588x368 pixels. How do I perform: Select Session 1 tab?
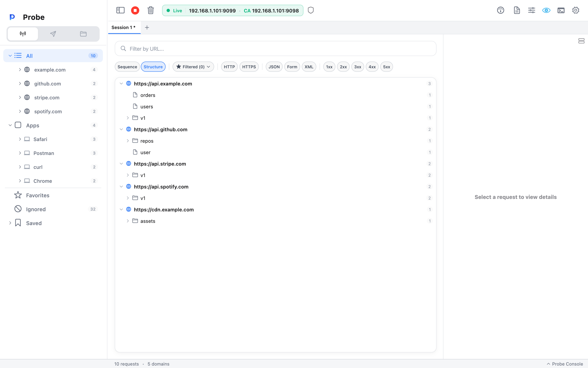pos(124,28)
